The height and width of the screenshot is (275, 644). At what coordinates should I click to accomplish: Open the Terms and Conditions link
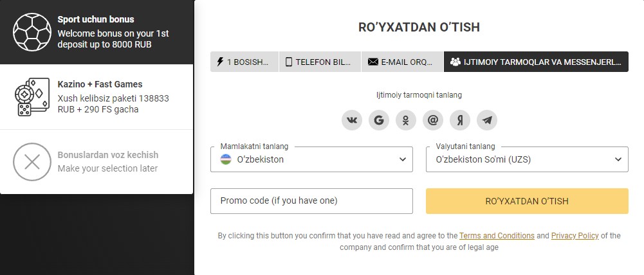click(x=497, y=236)
